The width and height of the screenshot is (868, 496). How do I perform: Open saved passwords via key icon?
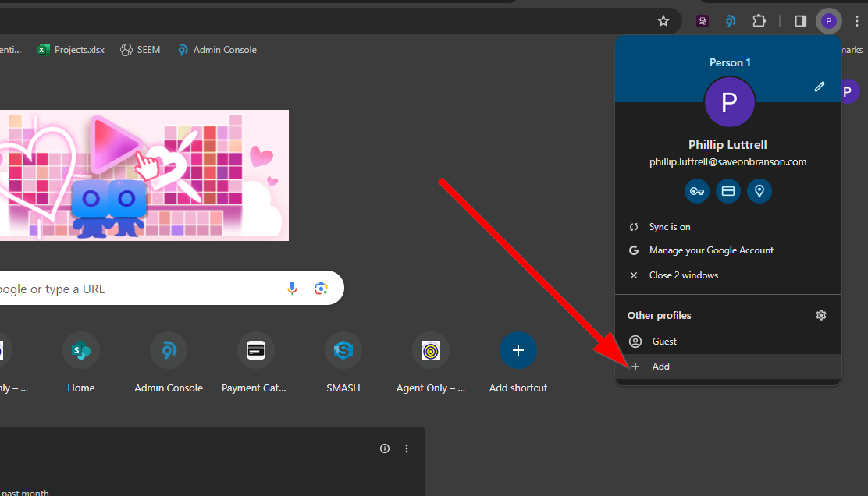coord(696,191)
